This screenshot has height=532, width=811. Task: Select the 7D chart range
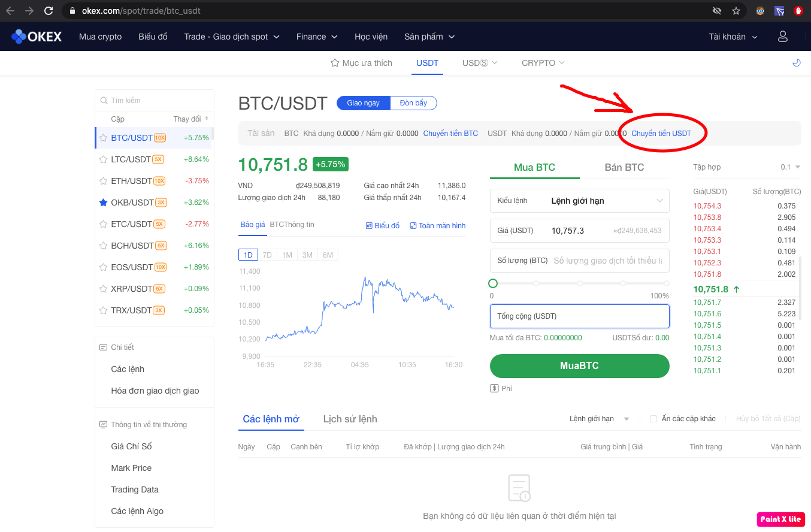(x=267, y=255)
